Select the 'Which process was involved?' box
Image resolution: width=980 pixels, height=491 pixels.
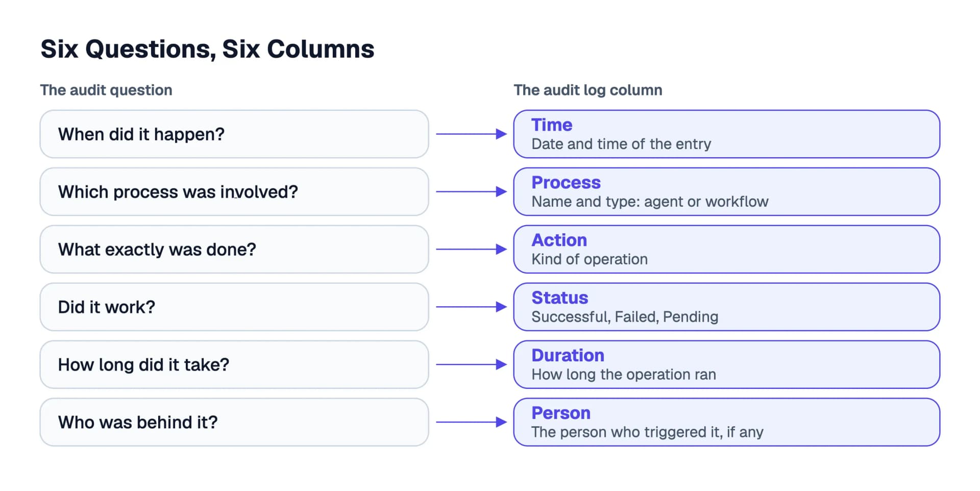pos(234,192)
